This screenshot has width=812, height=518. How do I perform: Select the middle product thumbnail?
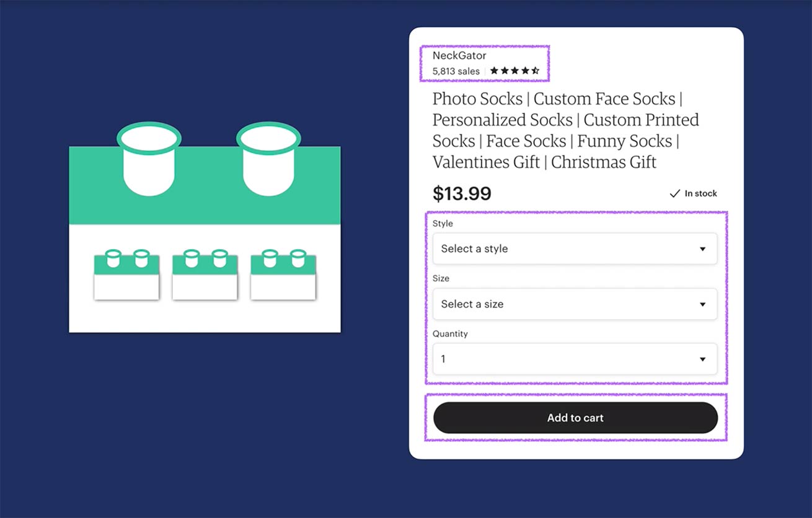click(x=205, y=275)
